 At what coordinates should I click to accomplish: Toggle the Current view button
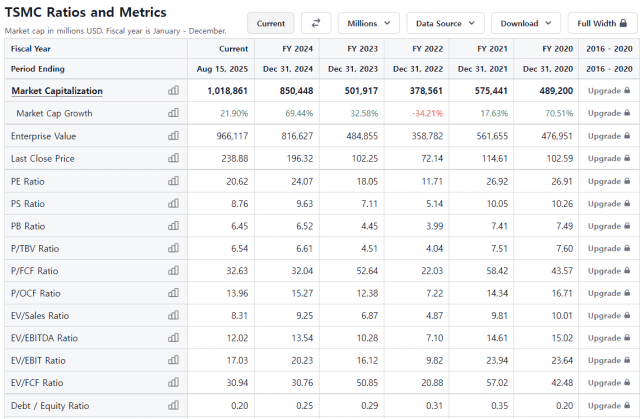(271, 23)
